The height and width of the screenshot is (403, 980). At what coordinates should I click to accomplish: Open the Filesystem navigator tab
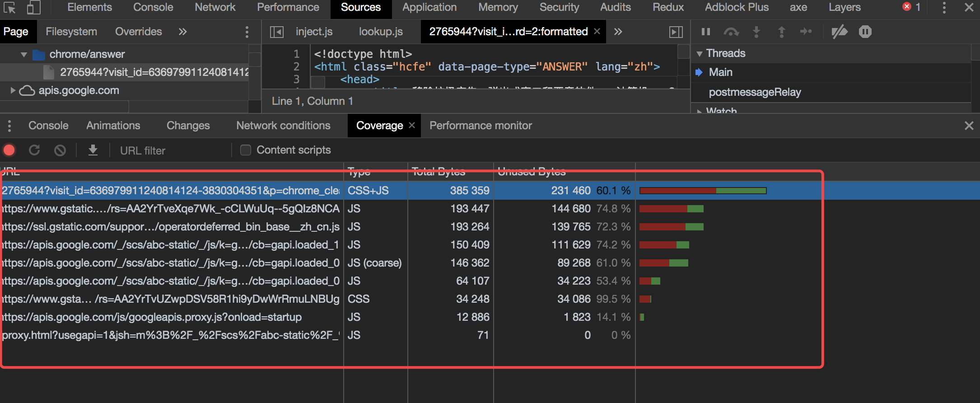tap(71, 32)
